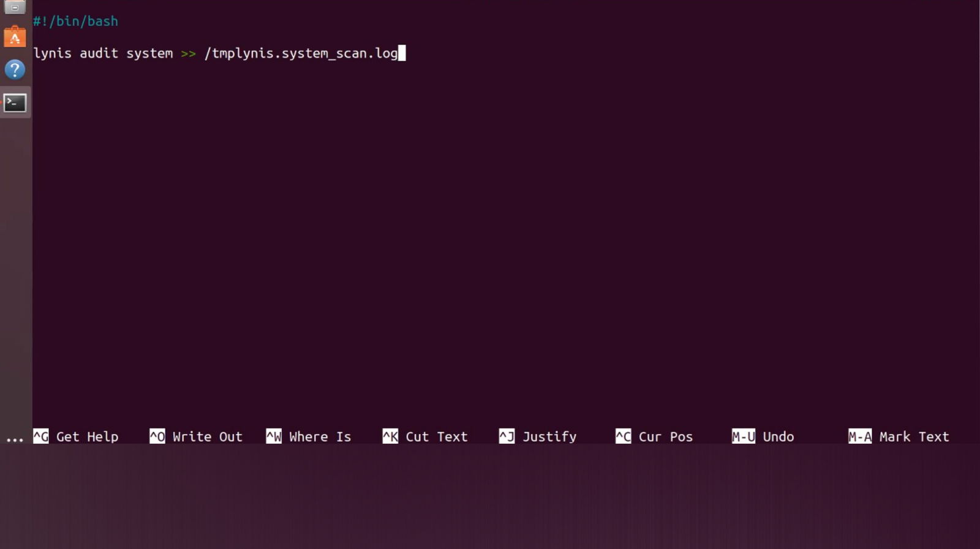
Task: Click the text cursor block after log
Action: [x=402, y=53]
